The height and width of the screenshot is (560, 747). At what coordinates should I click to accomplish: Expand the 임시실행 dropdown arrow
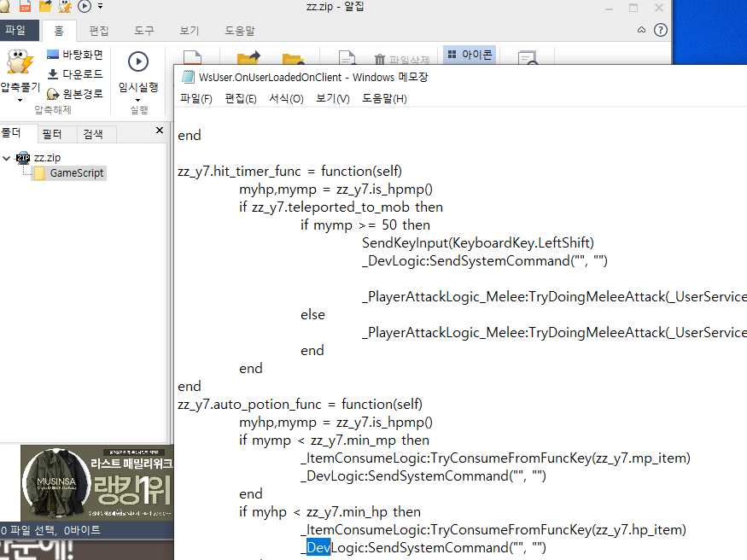[138, 101]
